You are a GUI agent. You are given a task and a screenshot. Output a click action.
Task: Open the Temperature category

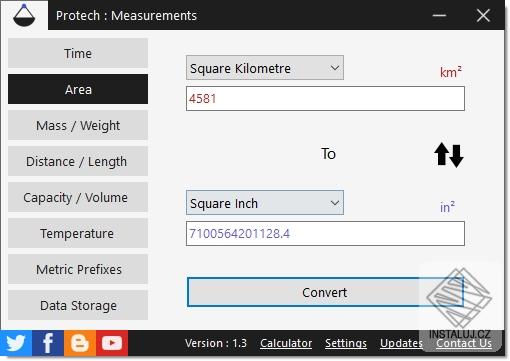point(78,233)
